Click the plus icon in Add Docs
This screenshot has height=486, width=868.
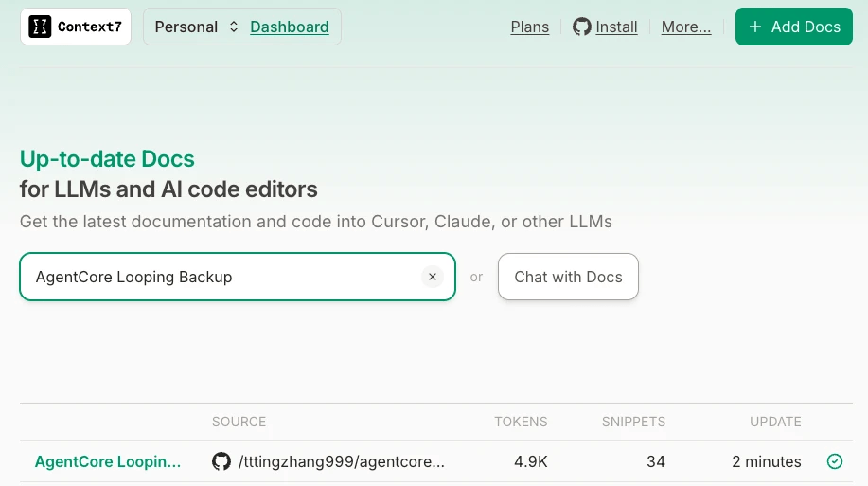(x=755, y=27)
